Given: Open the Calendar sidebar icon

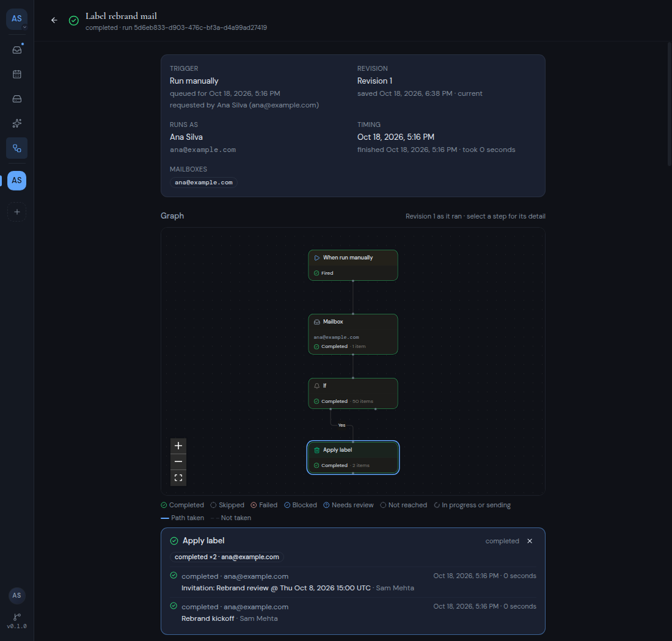Looking at the screenshot, I should point(16,74).
